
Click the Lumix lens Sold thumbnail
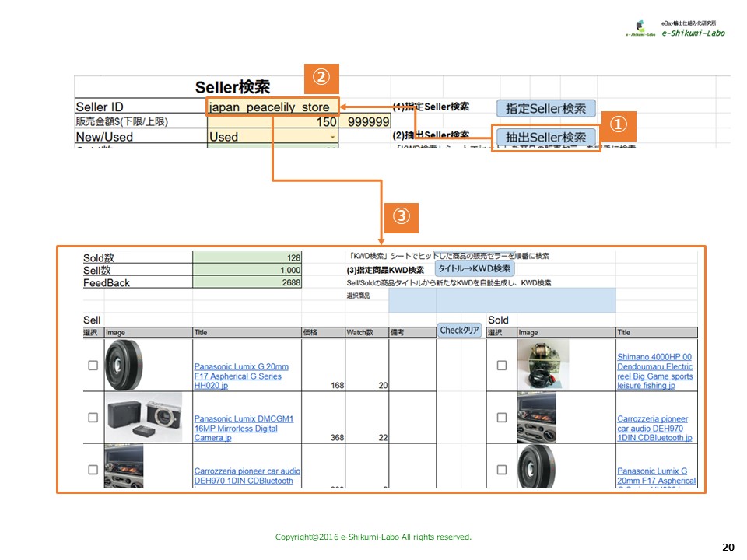tap(537, 466)
